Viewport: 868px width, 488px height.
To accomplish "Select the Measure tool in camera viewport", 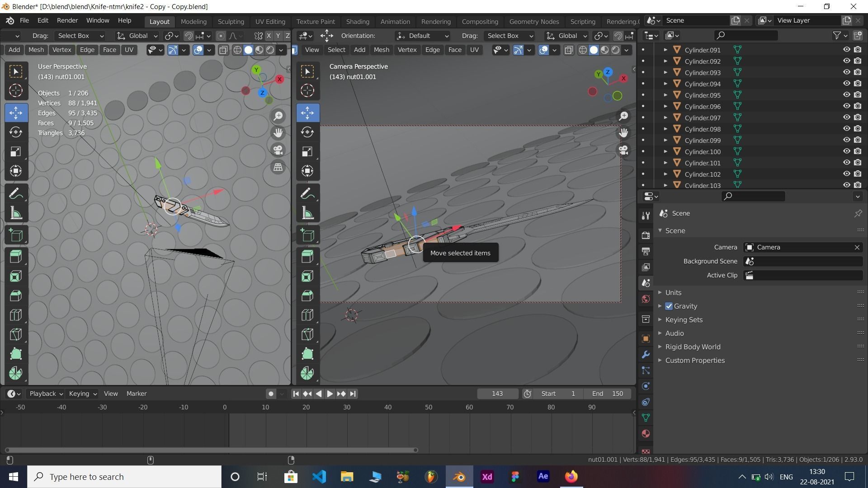I will (307, 213).
